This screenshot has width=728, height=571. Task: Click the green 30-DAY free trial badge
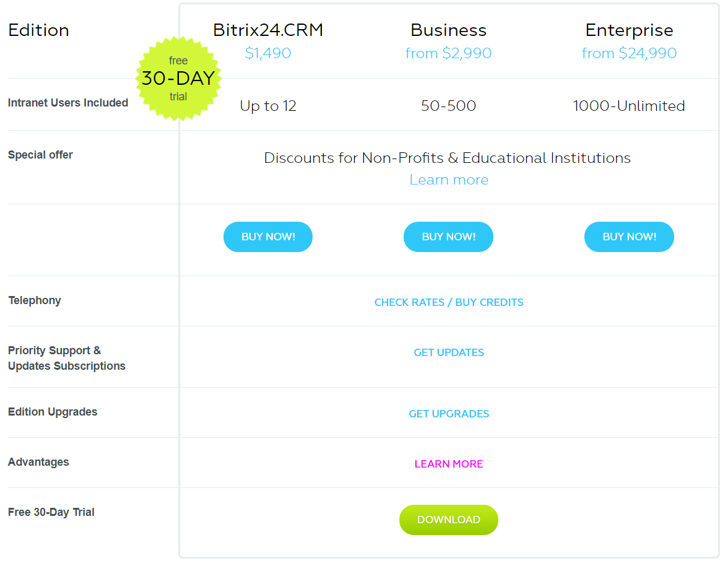[x=179, y=79]
